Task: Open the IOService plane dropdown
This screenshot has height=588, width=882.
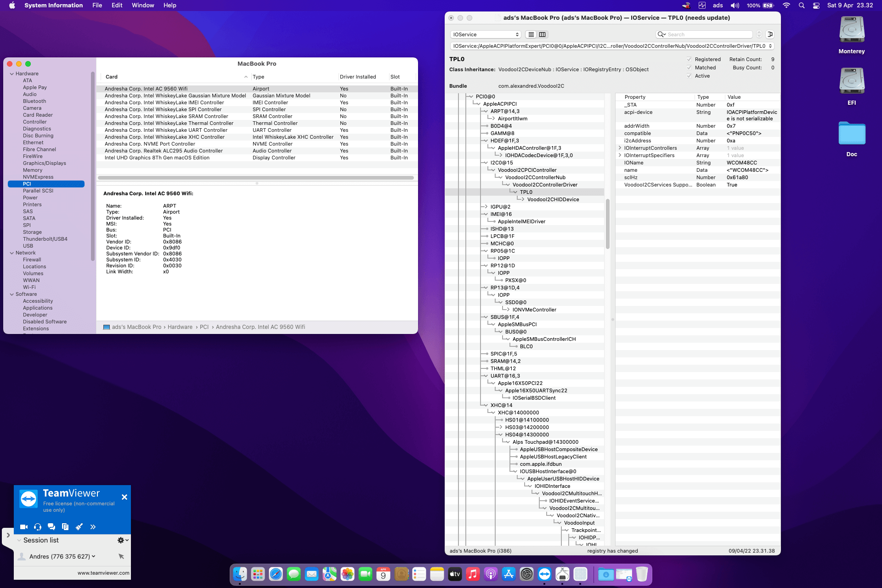Action: [486, 34]
